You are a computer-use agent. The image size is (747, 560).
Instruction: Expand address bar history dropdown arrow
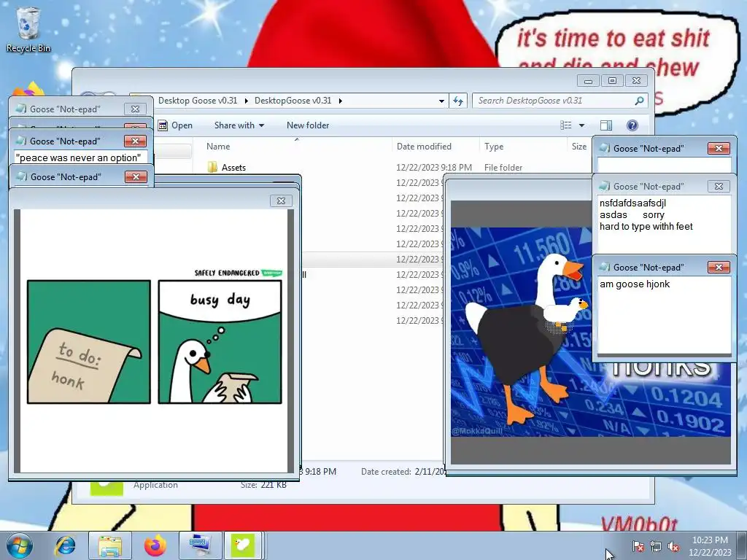pos(441,101)
